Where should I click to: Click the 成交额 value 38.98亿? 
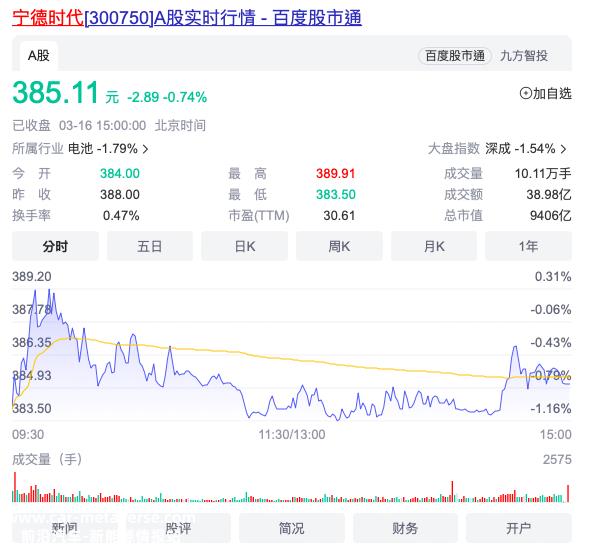[x=549, y=194]
